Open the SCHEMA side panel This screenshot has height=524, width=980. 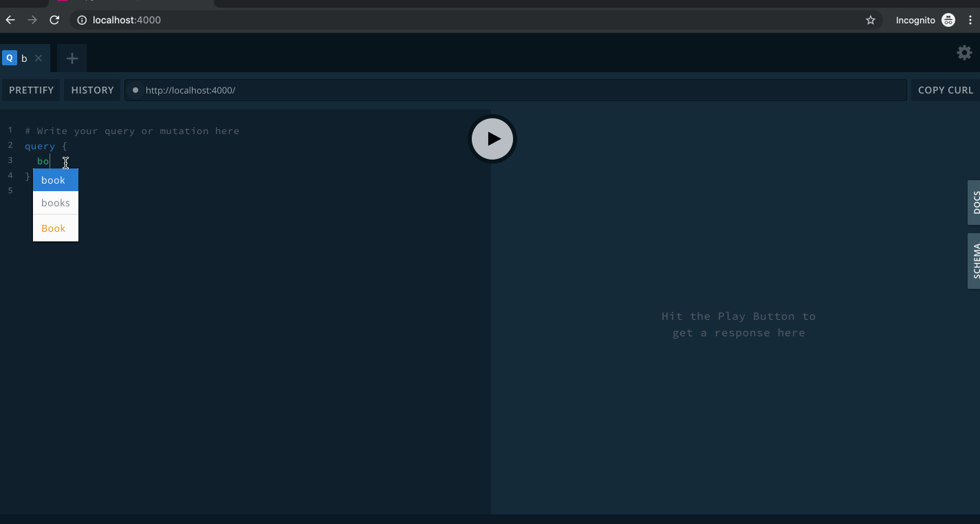(x=975, y=261)
